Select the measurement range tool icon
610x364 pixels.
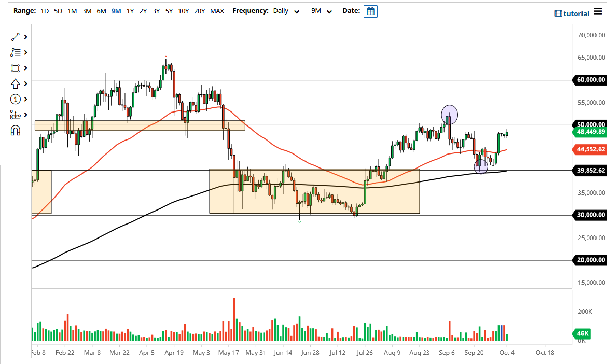(15, 115)
